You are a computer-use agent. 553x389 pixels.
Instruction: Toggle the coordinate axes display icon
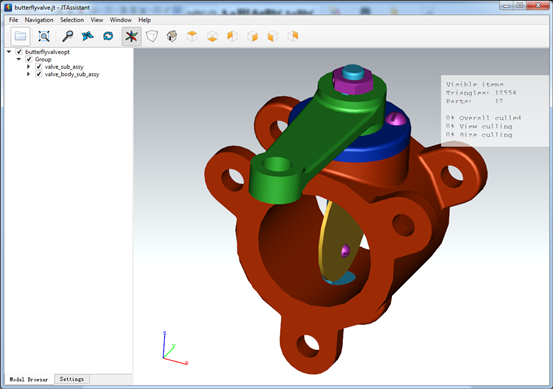[x=132, y=36]
